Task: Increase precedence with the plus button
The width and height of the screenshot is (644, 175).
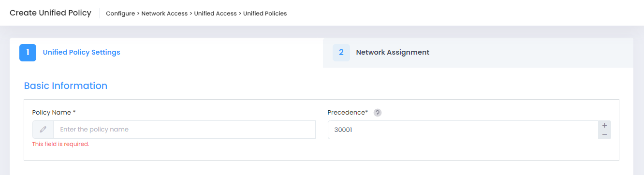Action: click(604, 125)
